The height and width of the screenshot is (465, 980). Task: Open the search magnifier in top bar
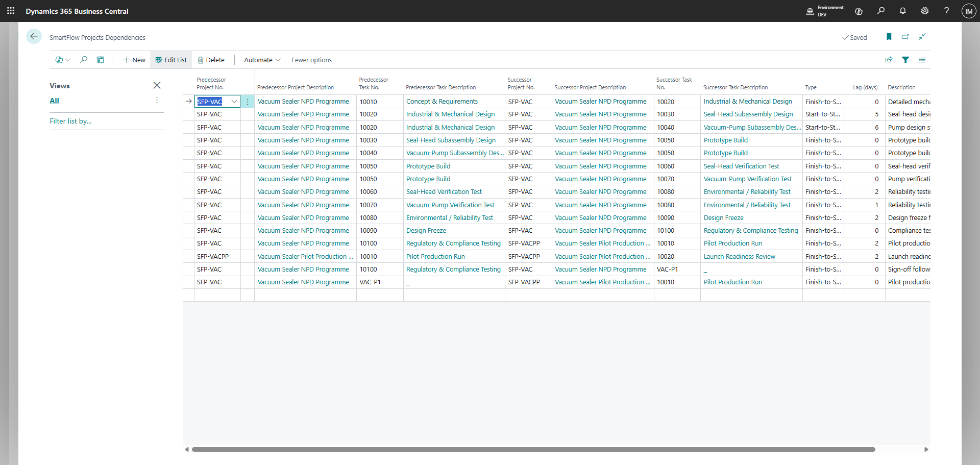coord(880,11)
